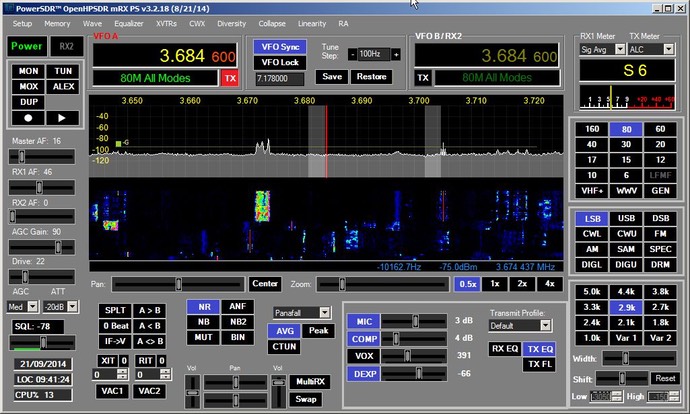Open the Setup menu

pos(22,24)
